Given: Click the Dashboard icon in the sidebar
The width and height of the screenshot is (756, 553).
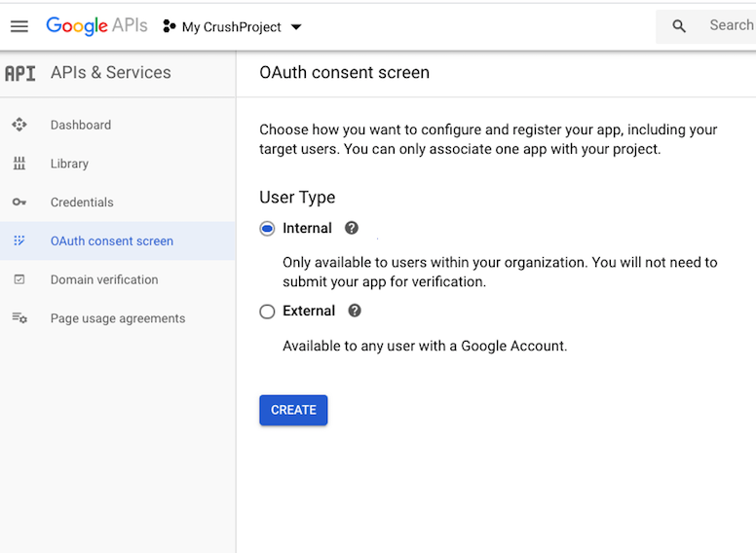Looking at the screenshot, I should coord(19,125).
